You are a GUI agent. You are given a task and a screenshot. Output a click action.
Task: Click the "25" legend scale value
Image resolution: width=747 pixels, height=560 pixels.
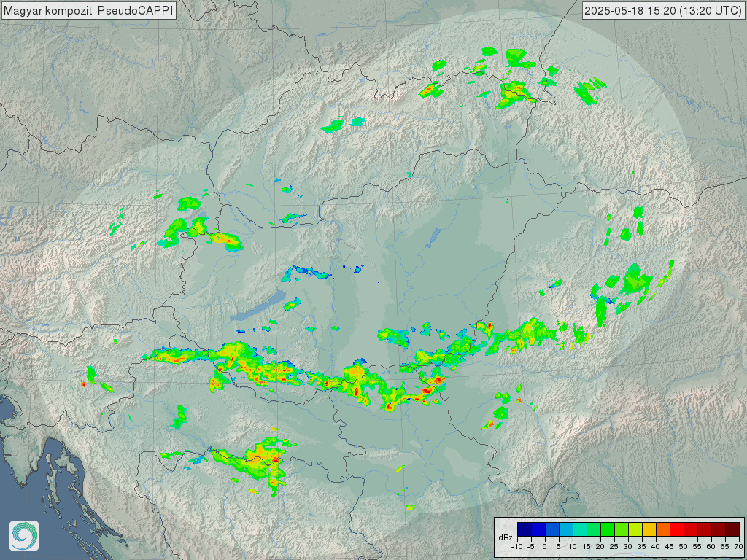[x=614, y=547]
